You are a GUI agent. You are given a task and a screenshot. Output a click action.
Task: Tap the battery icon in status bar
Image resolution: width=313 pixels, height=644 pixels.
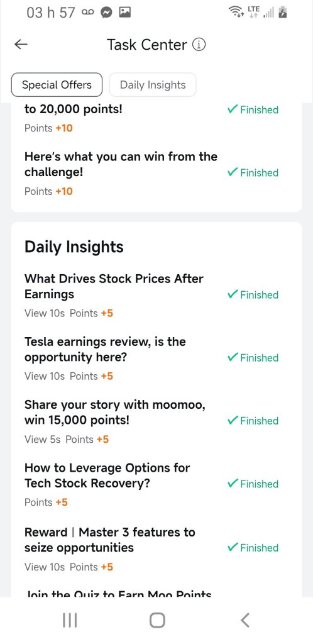[x=282, y=13]
